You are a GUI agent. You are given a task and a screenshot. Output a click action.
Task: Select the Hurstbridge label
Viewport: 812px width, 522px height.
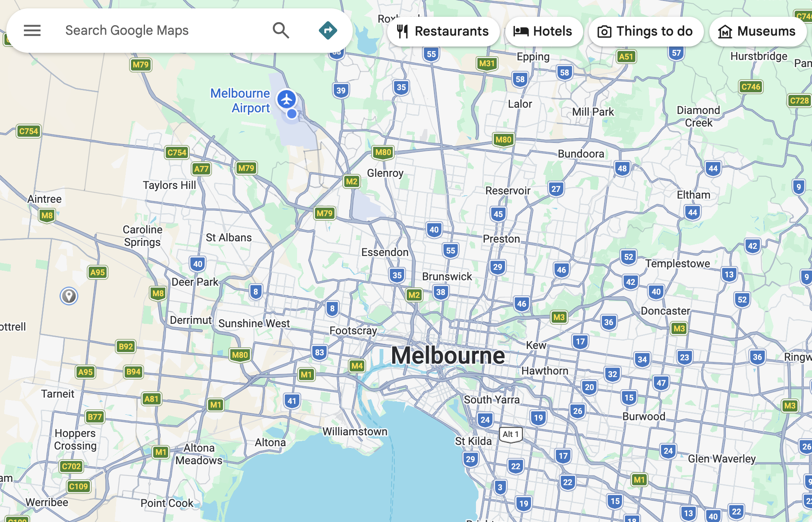click(759, 56)
